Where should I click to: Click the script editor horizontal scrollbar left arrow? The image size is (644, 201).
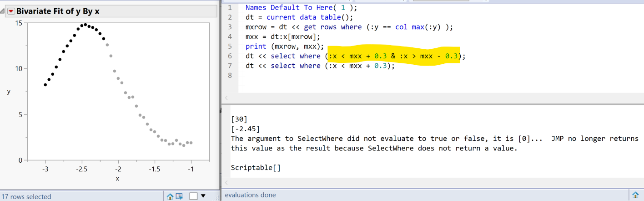click(x=226, y=98)
